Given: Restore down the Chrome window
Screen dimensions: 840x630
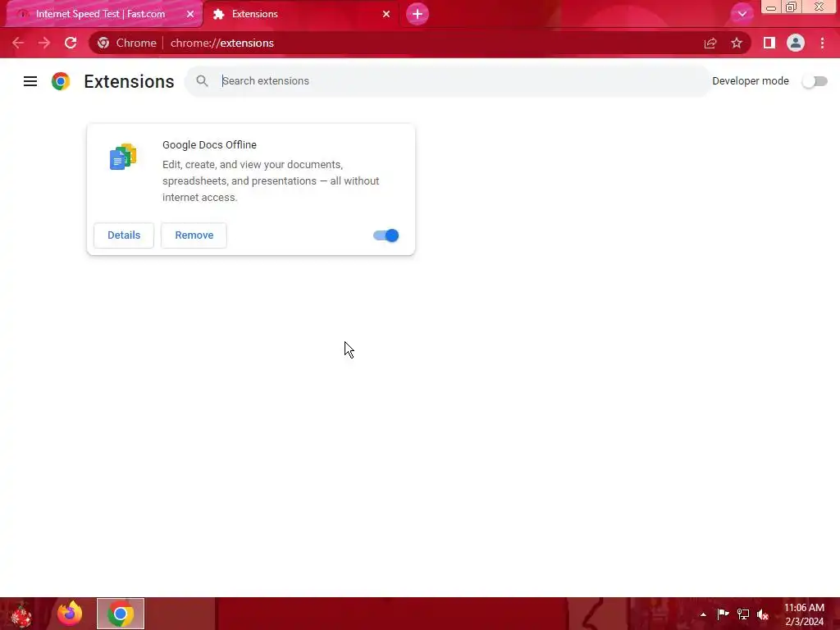Looking at the screenshot, I should pyautogui.click(x=792, y=7).
